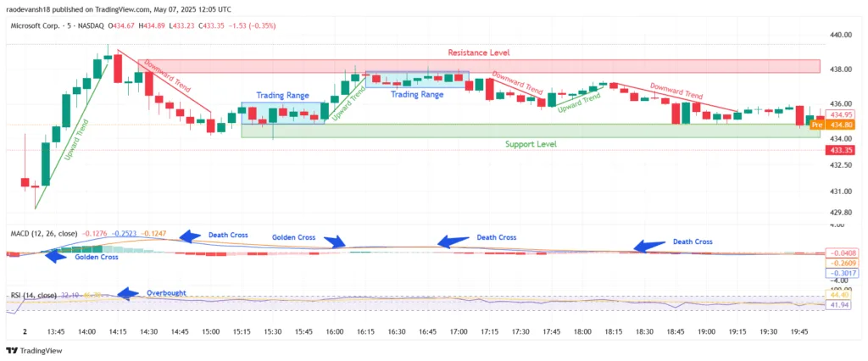Select the Trading Range label near 15:30
Screen dimensions: 868x361
[x=282, y=96]
